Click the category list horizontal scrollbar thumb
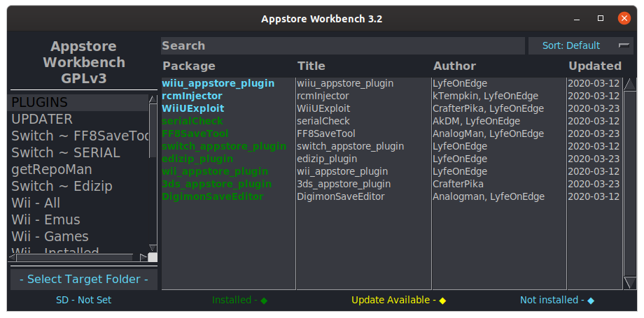644x318 pixels. (x=75, y=258)
